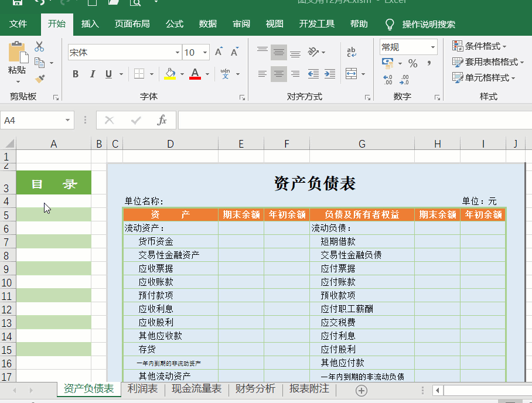This screenshot has width=532, height=403.
Task: Toggle center horizontal alignment
Action: coord(279,74)
